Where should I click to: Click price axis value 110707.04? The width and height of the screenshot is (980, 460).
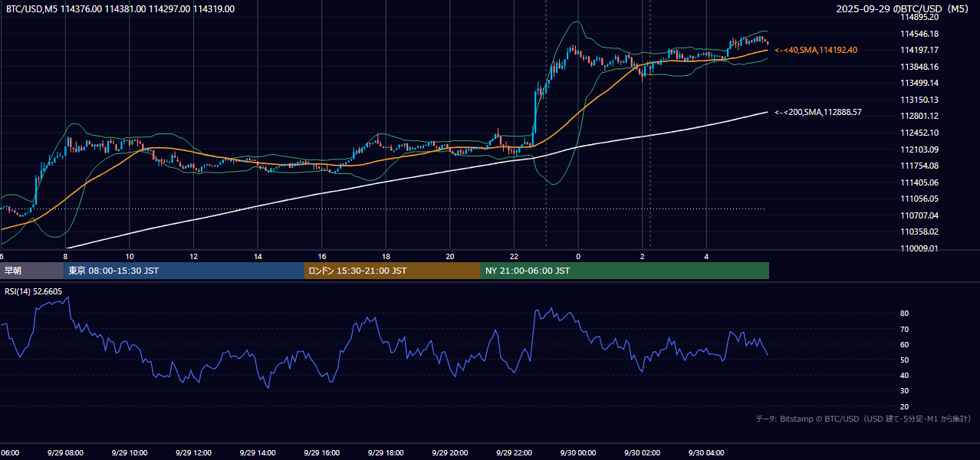tap(921, 215)
